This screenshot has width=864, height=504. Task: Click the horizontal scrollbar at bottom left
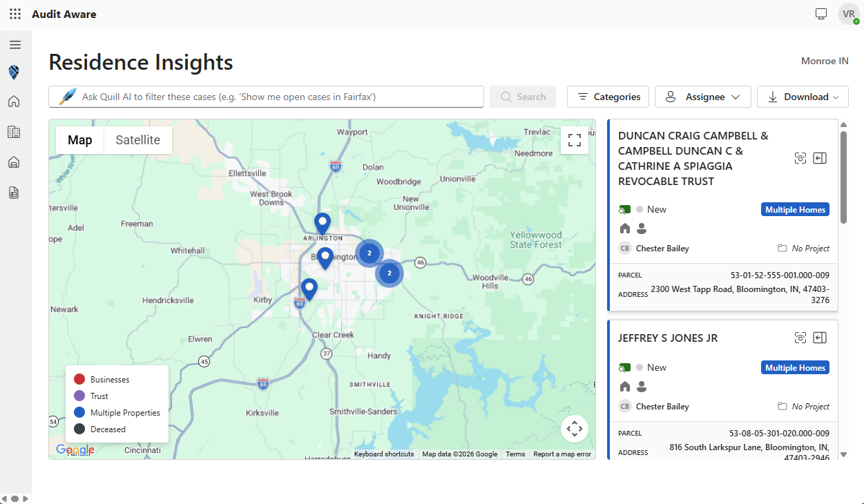(x=15, y=498)
